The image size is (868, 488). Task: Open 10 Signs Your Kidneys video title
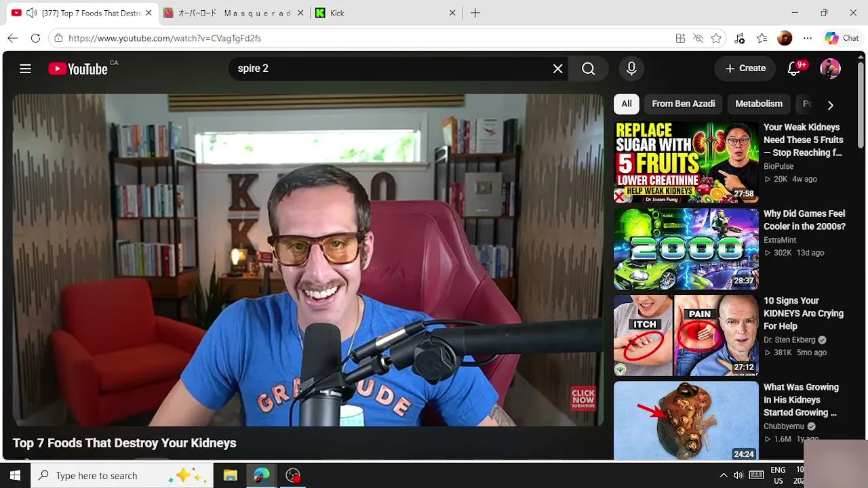click(x=804, y=313)
